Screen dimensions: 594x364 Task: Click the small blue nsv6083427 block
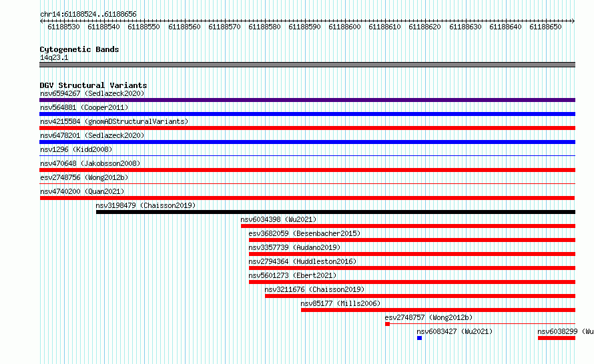[419, 338]
